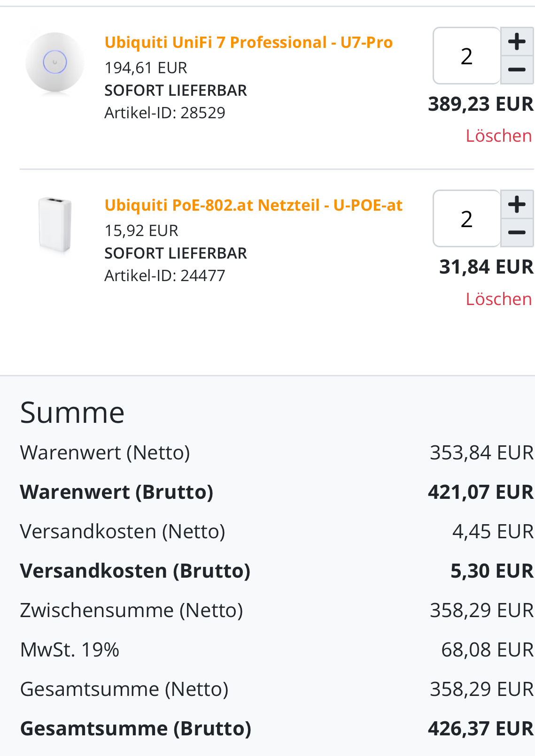
Task: Open the Ubiquiti UniFi 7 Professional link
Action: coord(248,43)
